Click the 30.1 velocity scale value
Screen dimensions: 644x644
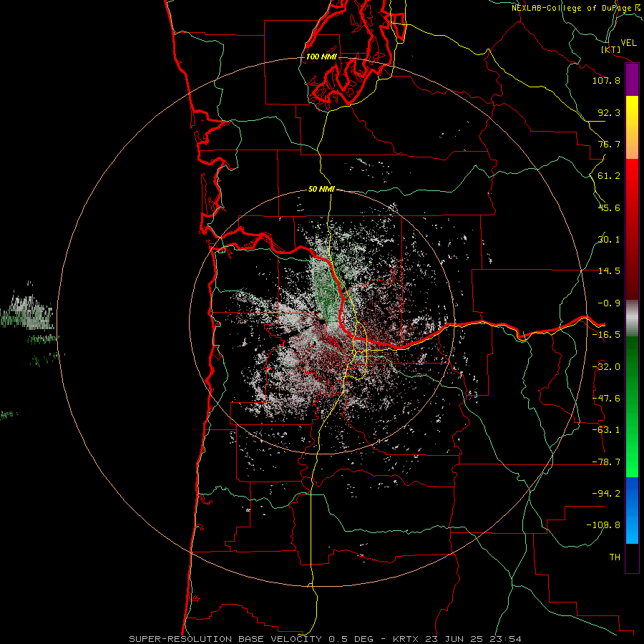click(609, 240)
